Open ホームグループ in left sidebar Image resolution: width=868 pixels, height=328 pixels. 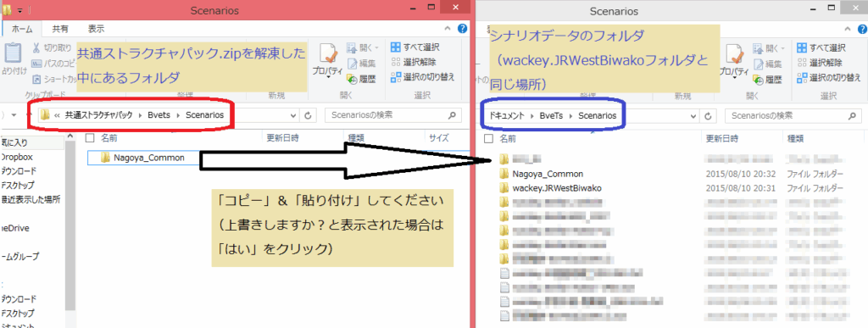click(19, 257)
